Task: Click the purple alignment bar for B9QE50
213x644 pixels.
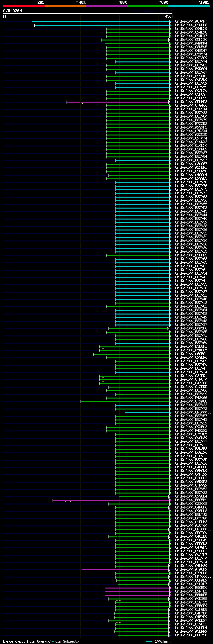Action: tap(138, 588)
